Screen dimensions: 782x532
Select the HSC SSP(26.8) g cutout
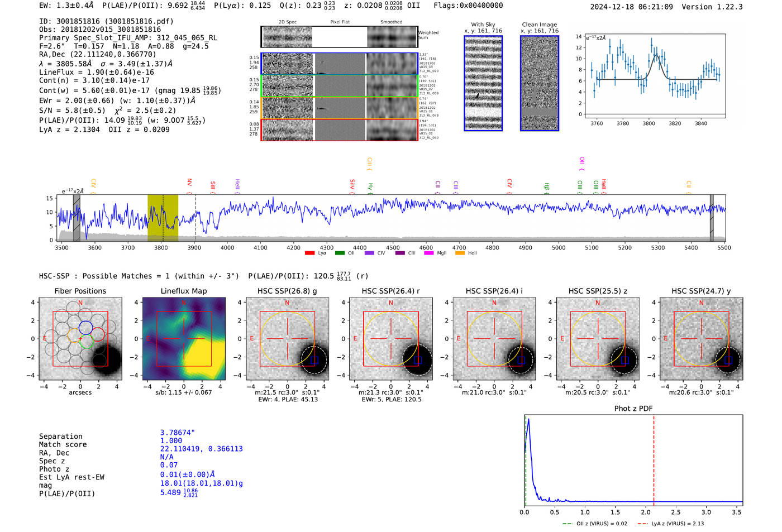point(287,339)
